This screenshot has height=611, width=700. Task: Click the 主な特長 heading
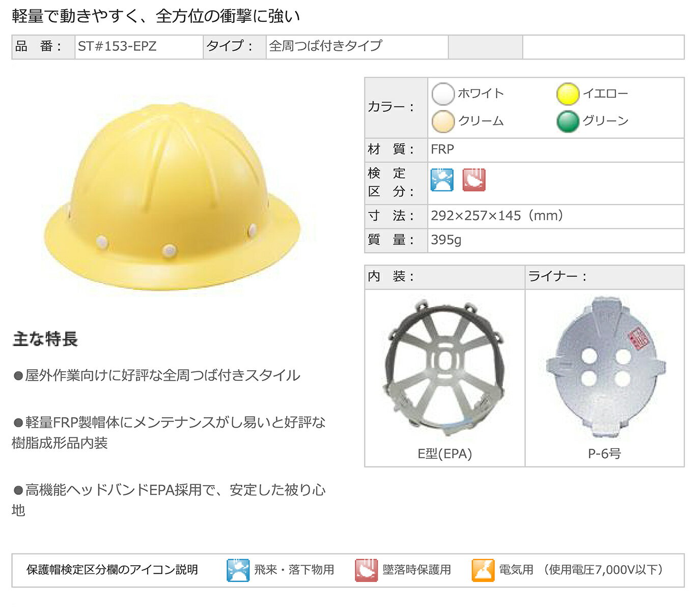[45, 339]
